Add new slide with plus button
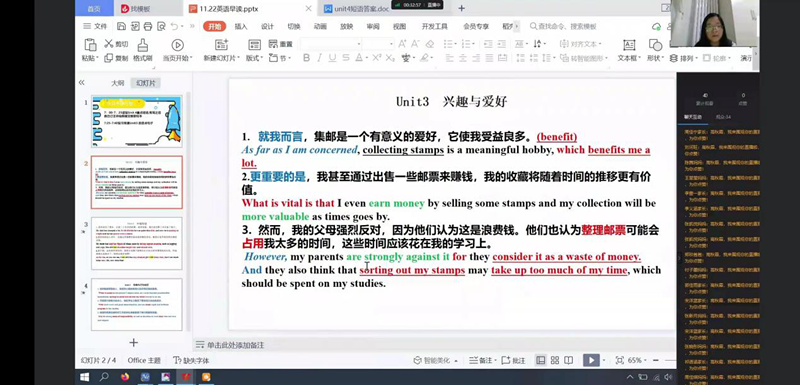The width and height of the screenshot is (800, 385). [133, 343]
